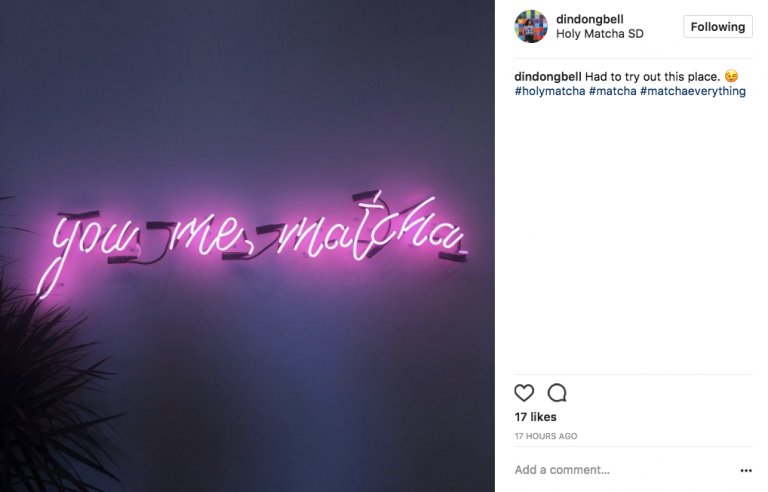Open the Holy Matcha SD location
The width and height of the screenshot is (768, 492).
coord(600,34)
